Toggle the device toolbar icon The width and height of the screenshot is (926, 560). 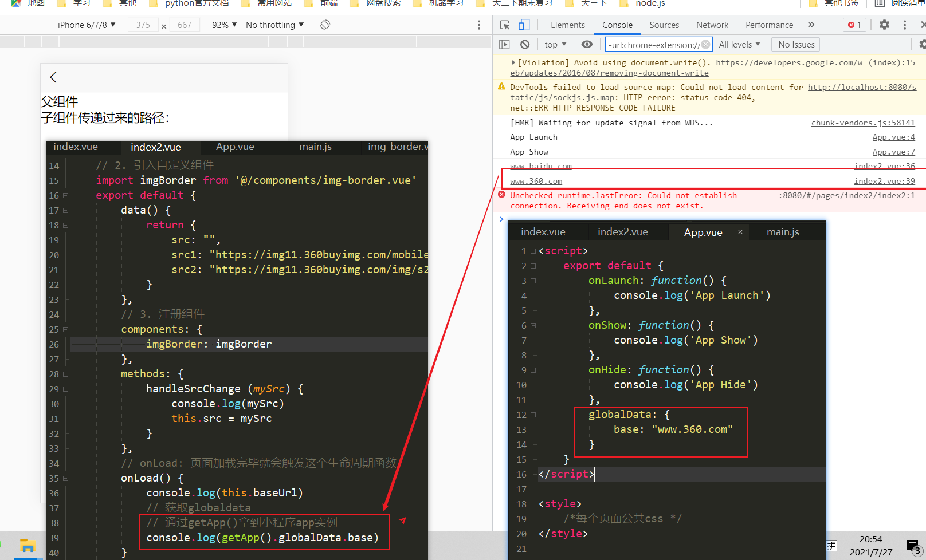coord(524,25)
